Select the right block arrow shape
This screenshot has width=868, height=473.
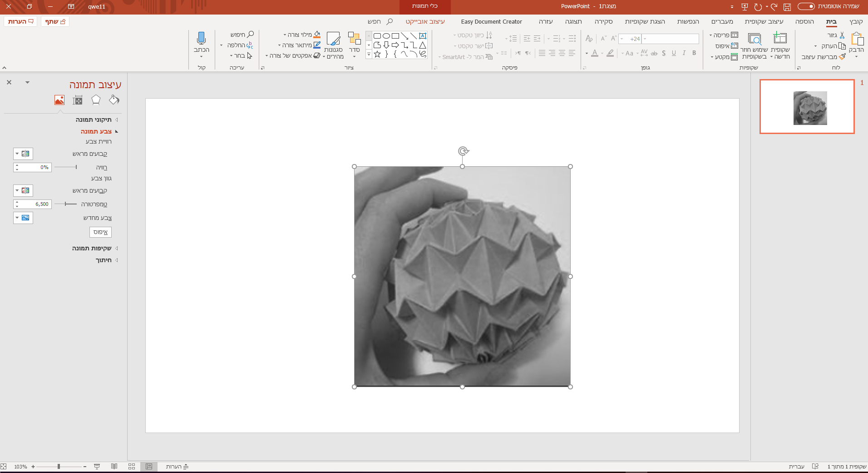point(395,45)
